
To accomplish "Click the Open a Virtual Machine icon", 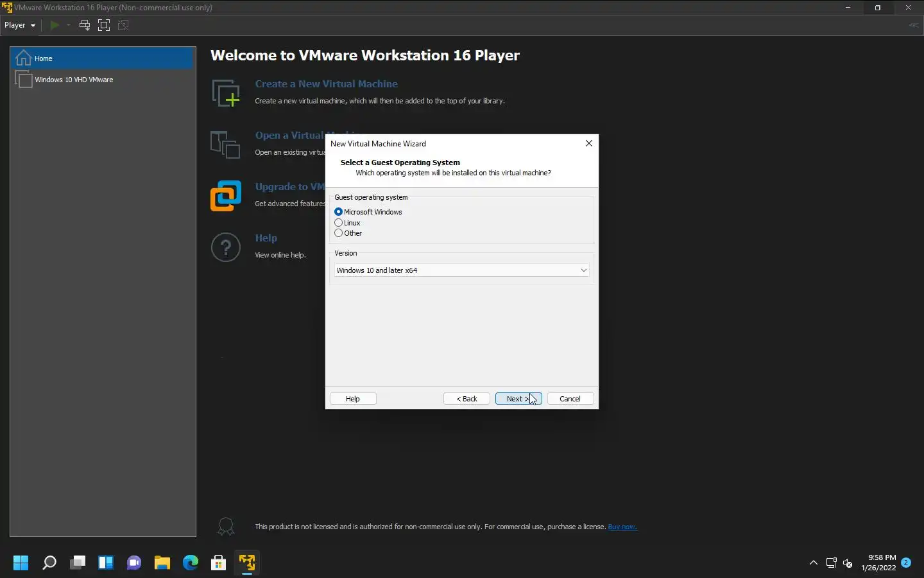I will (x=225, y=144).
